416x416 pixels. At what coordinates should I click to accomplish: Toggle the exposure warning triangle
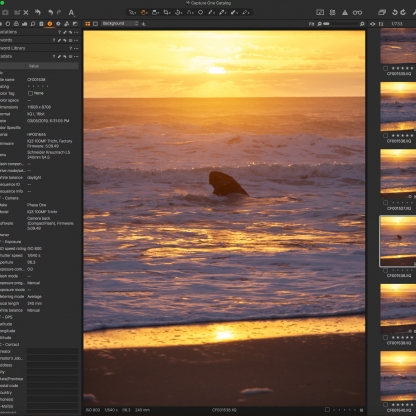pos(345,13)
